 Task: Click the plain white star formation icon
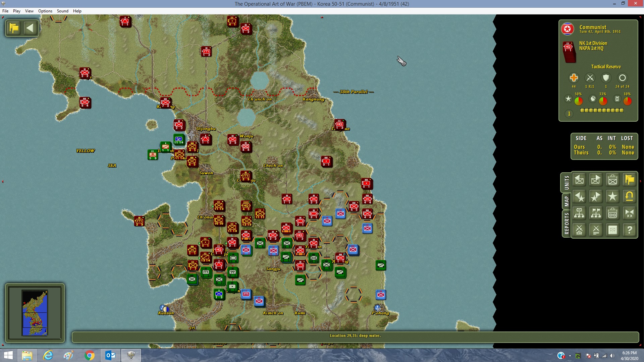[613, 197]
